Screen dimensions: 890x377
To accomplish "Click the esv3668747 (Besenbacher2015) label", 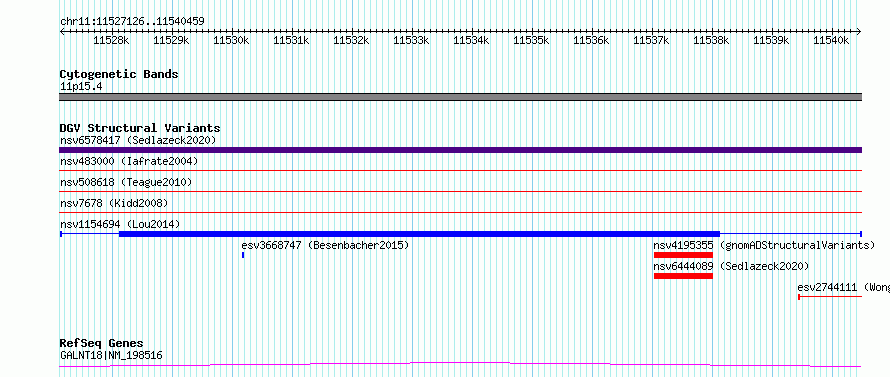I will click(325, 245).
